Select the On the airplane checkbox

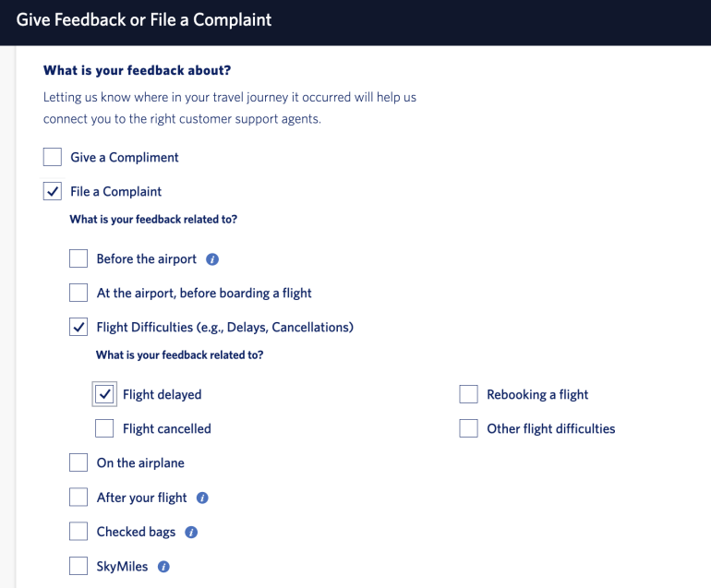coord(78,462)
